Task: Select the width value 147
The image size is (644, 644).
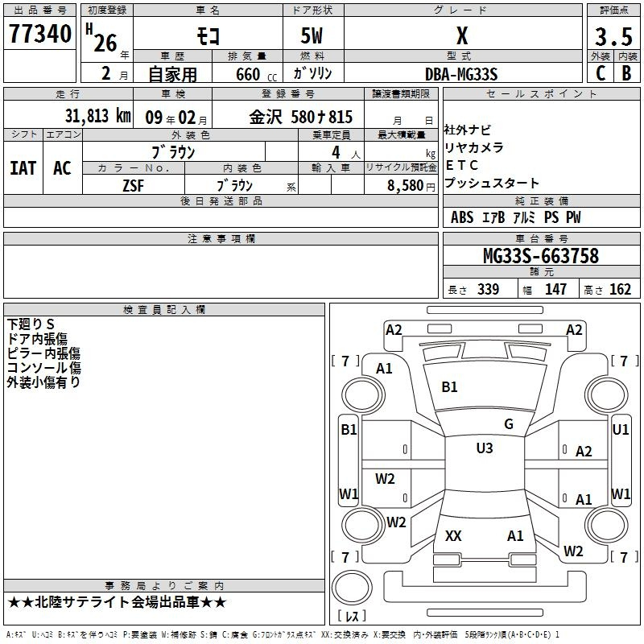Action: tap(555, 289)
